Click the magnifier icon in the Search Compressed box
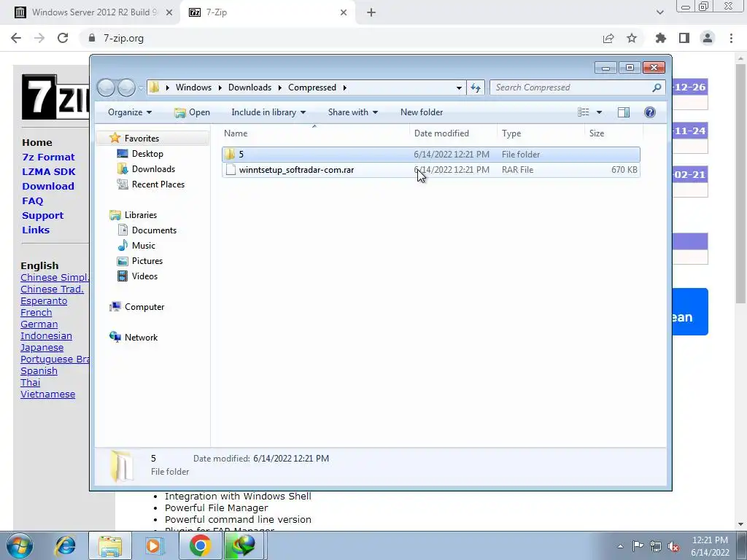Screen dimensions: 747x560 point(657,87)
